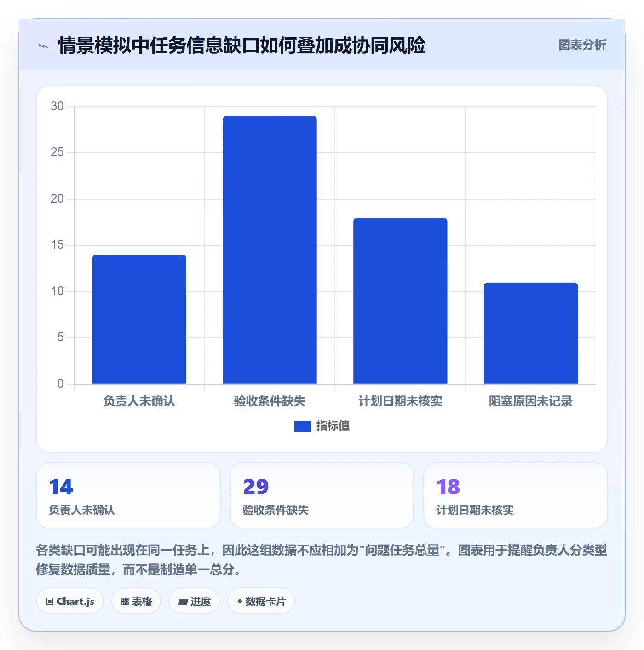Image resolution: width=644 pixels, height=650 pixels.
Task: Click the 计划日期未核实 x-axis label
Action: point(400,401)
